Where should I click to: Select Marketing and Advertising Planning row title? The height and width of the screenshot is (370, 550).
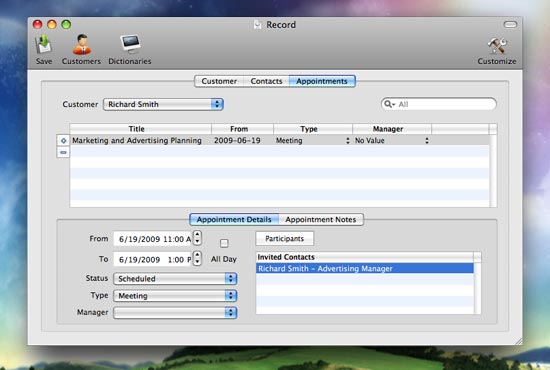tap(137, 141)
